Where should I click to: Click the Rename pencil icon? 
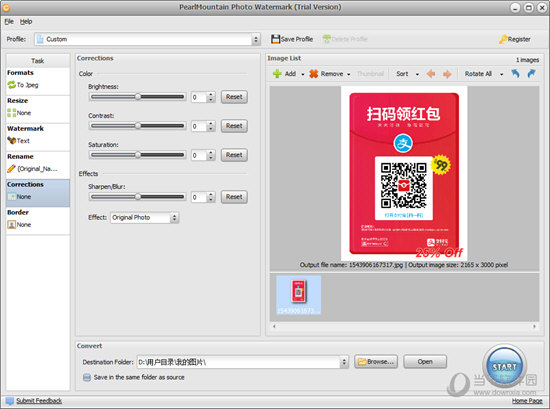[x=12, y=169]
